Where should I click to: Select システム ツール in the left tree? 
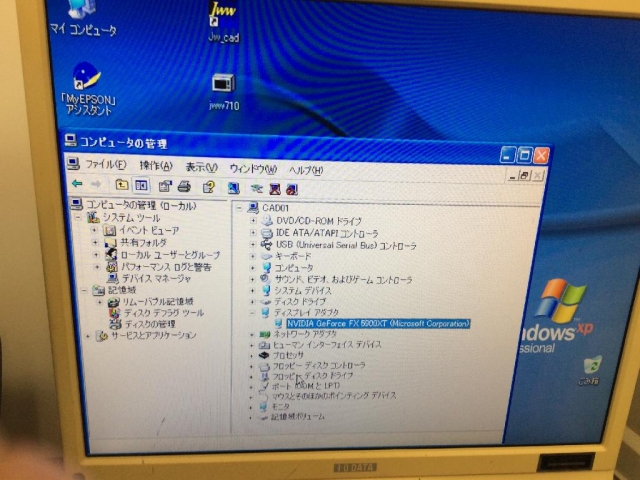click(131, 218)
